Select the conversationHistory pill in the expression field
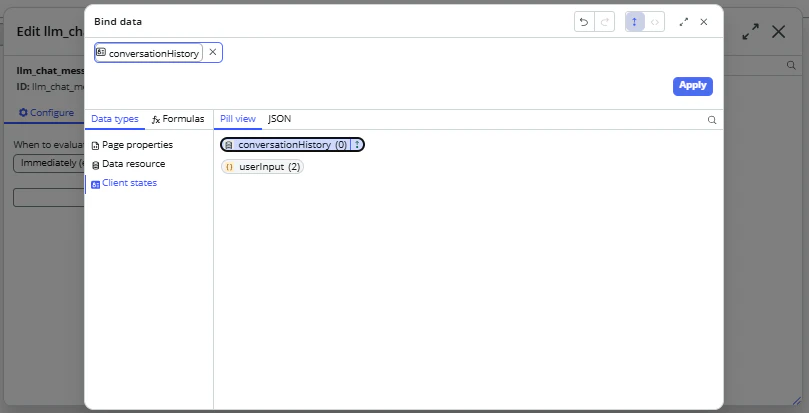Viewport: 809px width, 413px height. pos(149,53)
